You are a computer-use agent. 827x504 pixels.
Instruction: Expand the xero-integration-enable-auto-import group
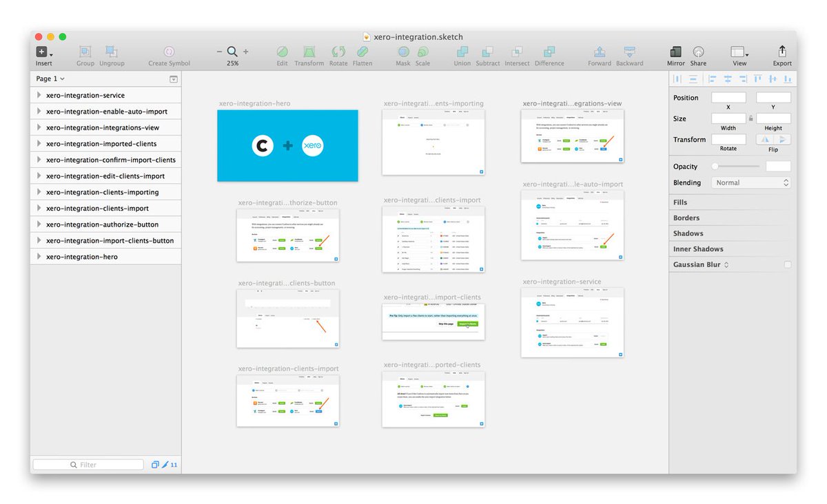[x=39, y=112]
